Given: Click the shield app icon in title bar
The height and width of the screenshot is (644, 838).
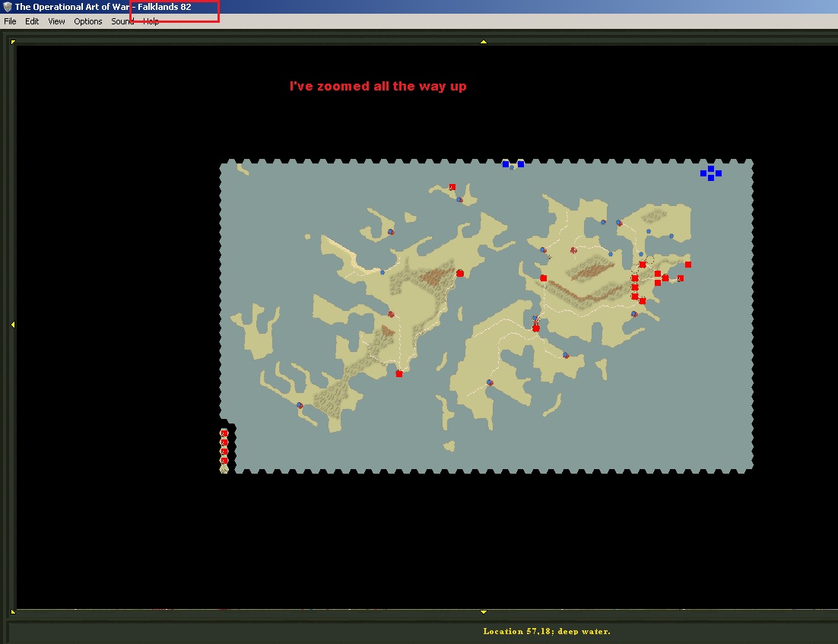Looking at the screenshot, I should click(8, 7).
